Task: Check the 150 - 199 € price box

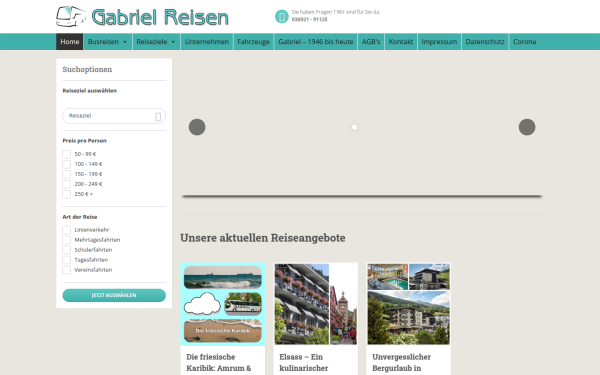Action: coord(67,174)
